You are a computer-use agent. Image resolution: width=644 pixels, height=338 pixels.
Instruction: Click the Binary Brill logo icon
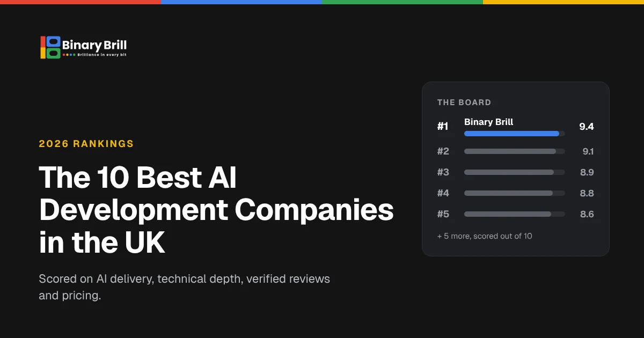coord(50,47)
